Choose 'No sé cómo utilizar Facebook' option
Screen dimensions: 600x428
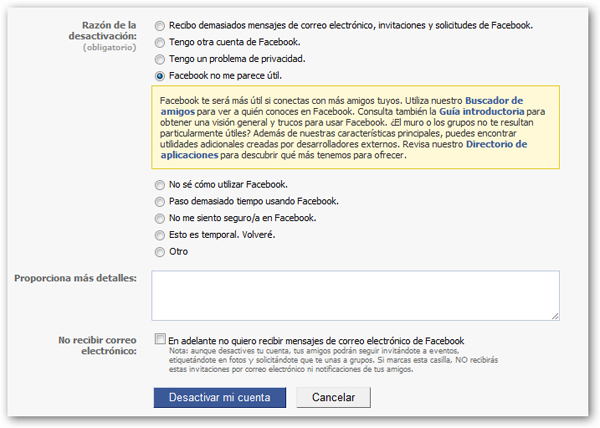click(160, 185)
